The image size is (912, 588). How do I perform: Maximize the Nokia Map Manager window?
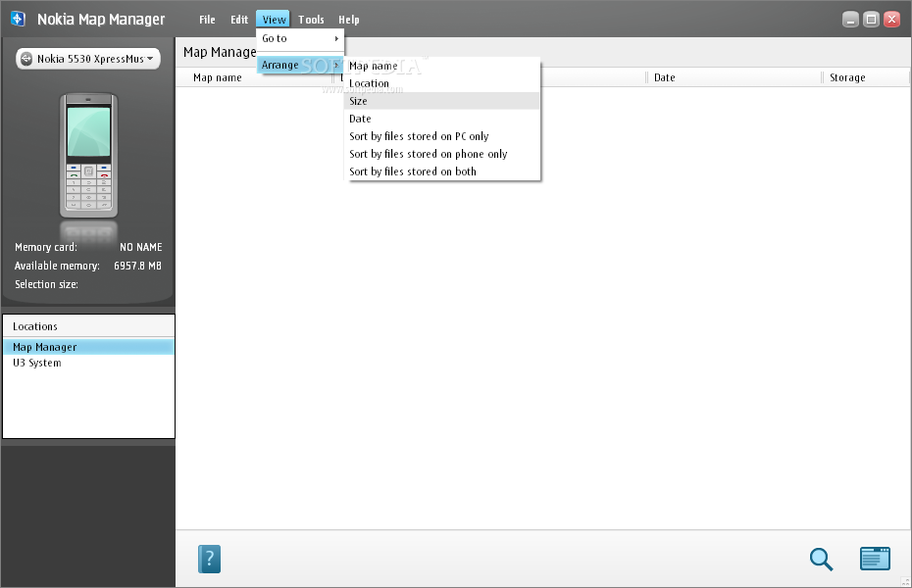pos(871,20)
